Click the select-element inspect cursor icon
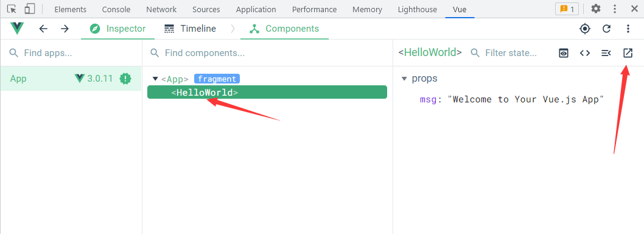This screenshot has width=644, height=234. click(12, 9)
